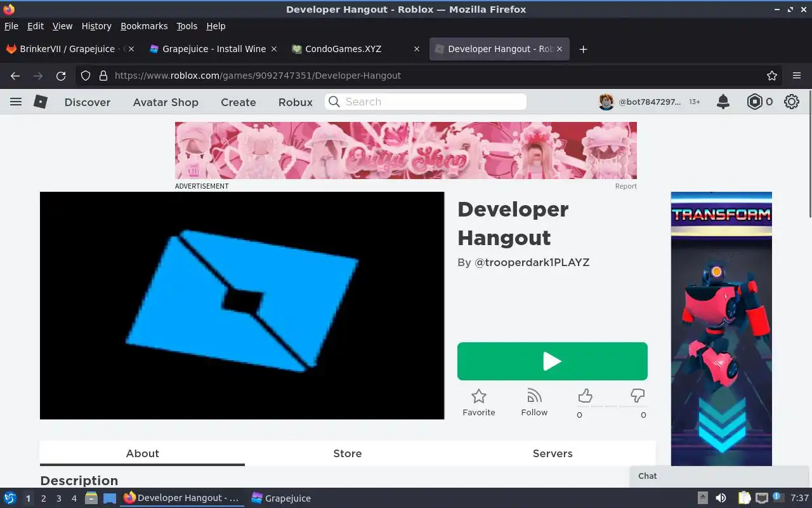
Task: Give the game a thumbs down
Action: tap(638, 397)
